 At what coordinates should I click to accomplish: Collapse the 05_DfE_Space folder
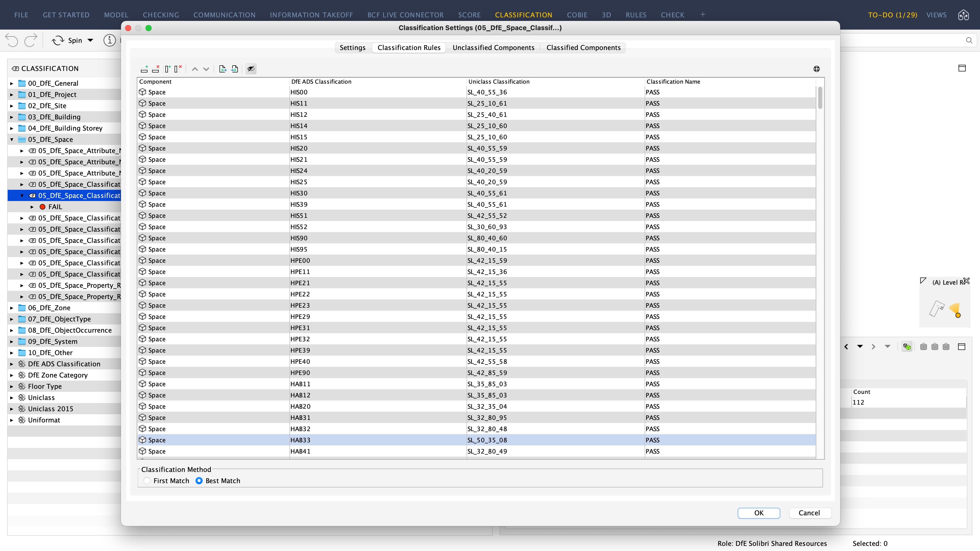(x=12, y=140)
